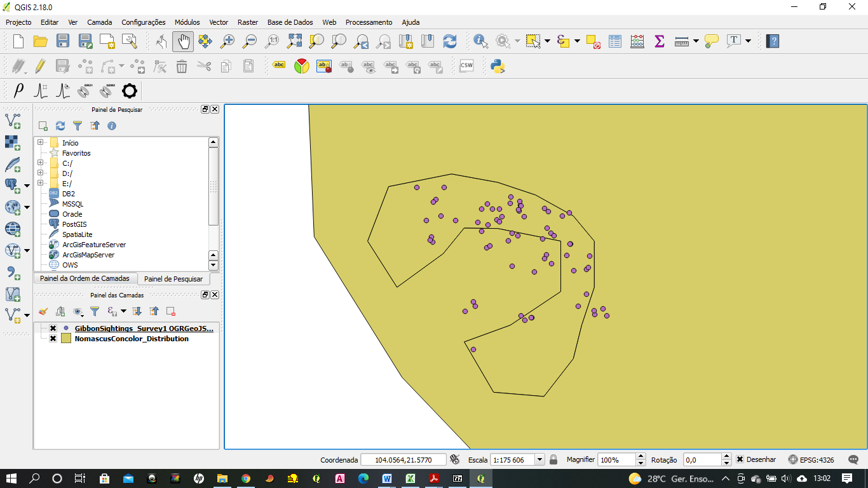
Task: Switch to Painel de Pesquisar tab
Action: click(173, 279)
